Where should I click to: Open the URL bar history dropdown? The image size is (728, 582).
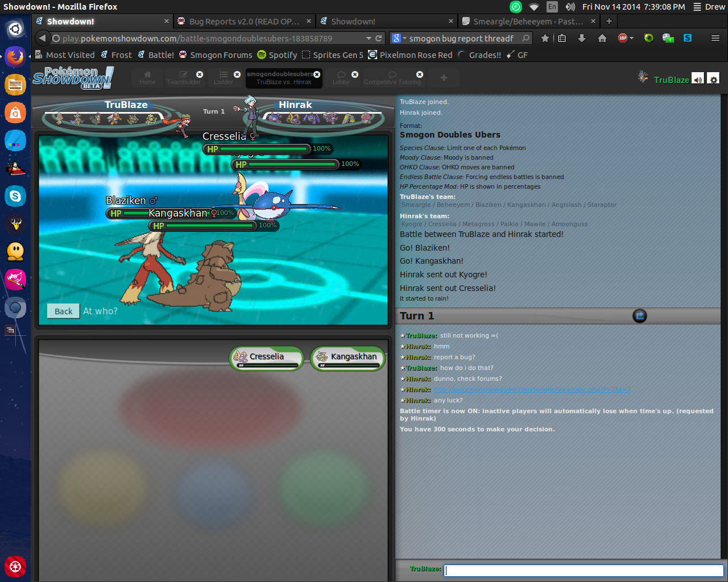pyautogui.click(x=369, y=38)
